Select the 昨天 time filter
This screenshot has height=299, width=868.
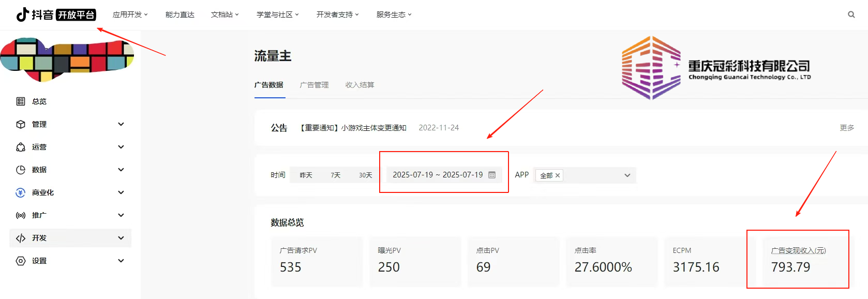coord(306,175)
